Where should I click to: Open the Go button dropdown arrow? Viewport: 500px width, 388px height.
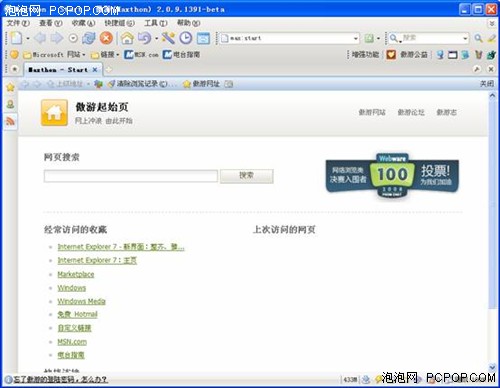378,39
